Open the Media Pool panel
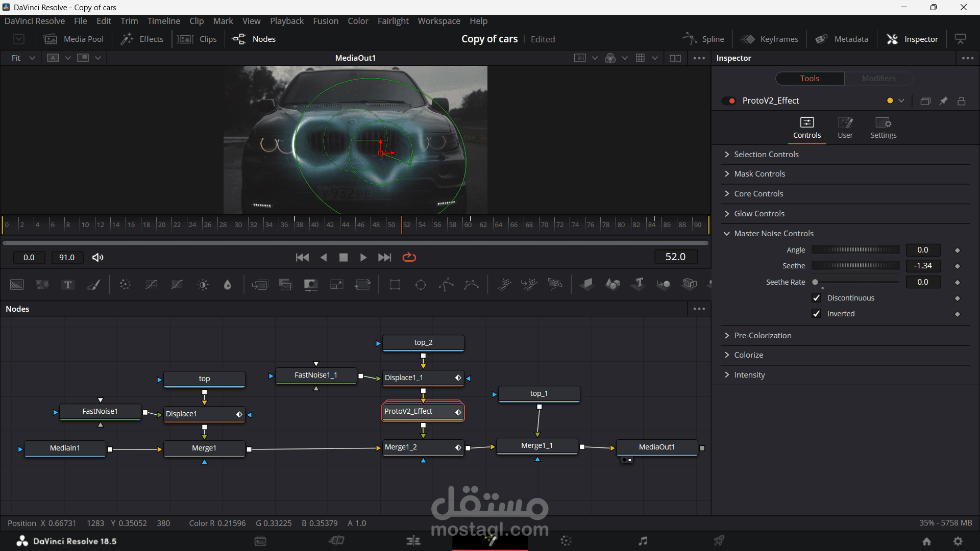 coord(74,39)
